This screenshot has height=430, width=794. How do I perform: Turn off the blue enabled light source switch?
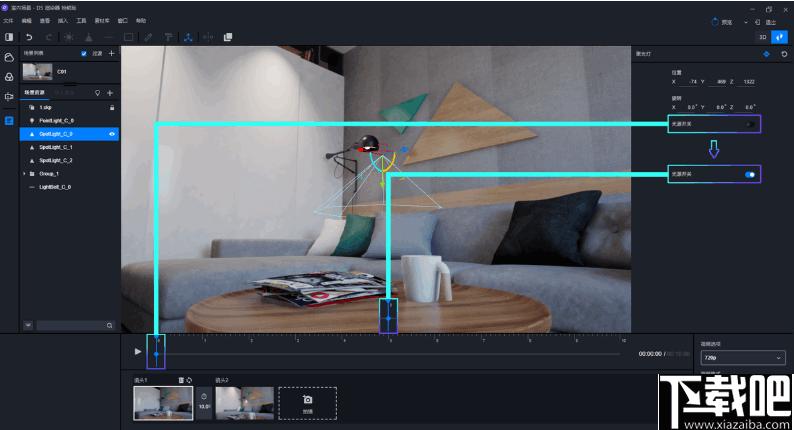[750, 175]
